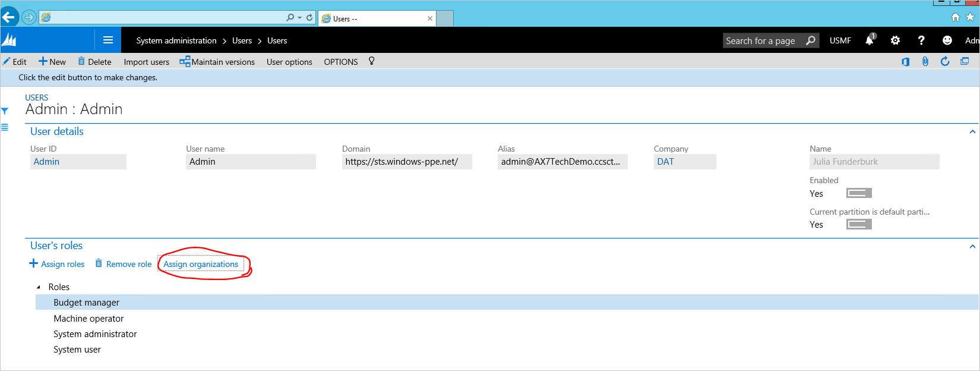Click the Dynamics logo in top-left corner
The height and width of the screenshot is (371, 980).
(9, 40)
